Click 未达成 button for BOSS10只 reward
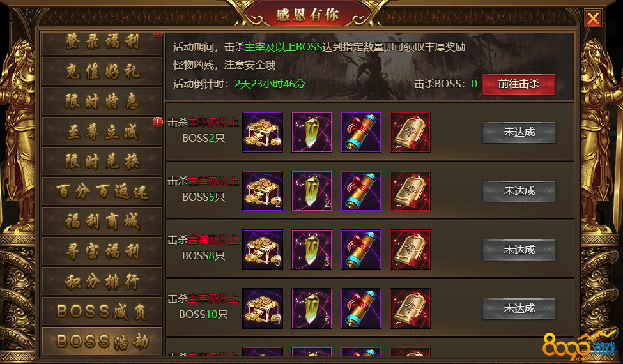Viewport: 623px width, 364px height. [519, 308]
